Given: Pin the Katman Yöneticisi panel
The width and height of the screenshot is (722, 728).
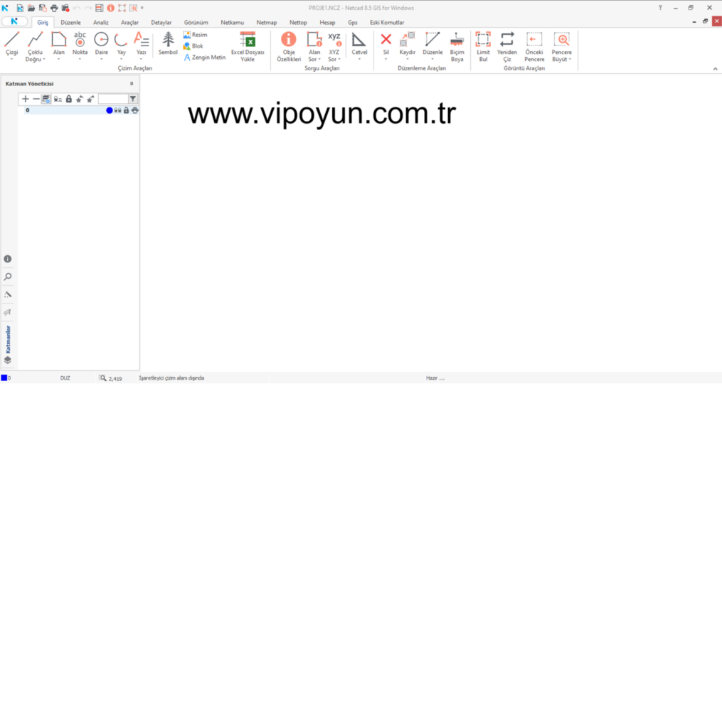Looking at the screenshot, I should tap(132, 84).
